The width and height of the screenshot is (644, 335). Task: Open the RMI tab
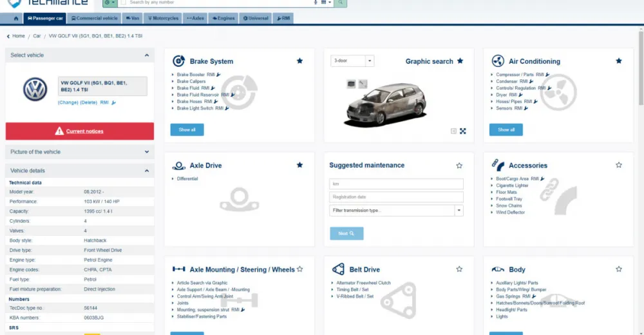283,18
